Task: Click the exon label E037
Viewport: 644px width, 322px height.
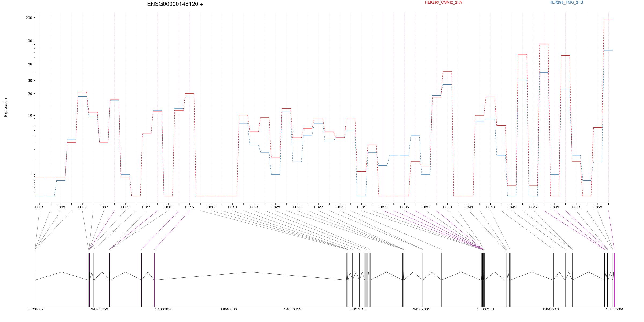Action: 426,207
